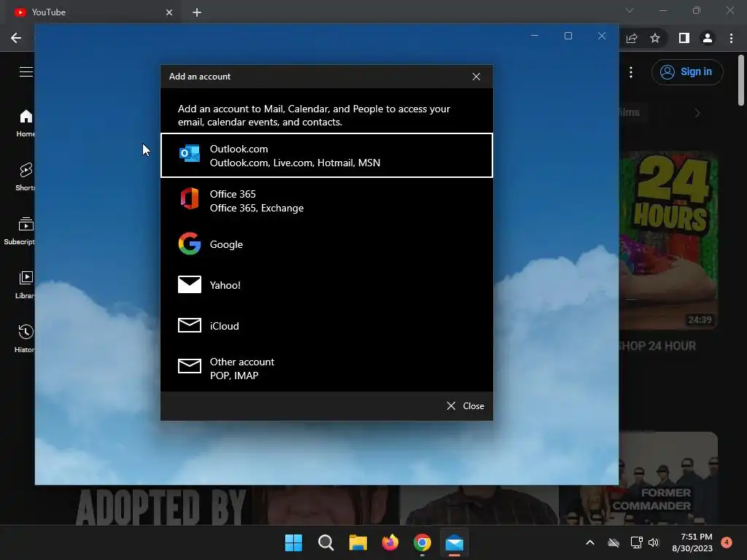The height and width of the screenshot is (560, 747).
Task: Dismiss Add an account dialog with X
Action: [x=476, y=77]
